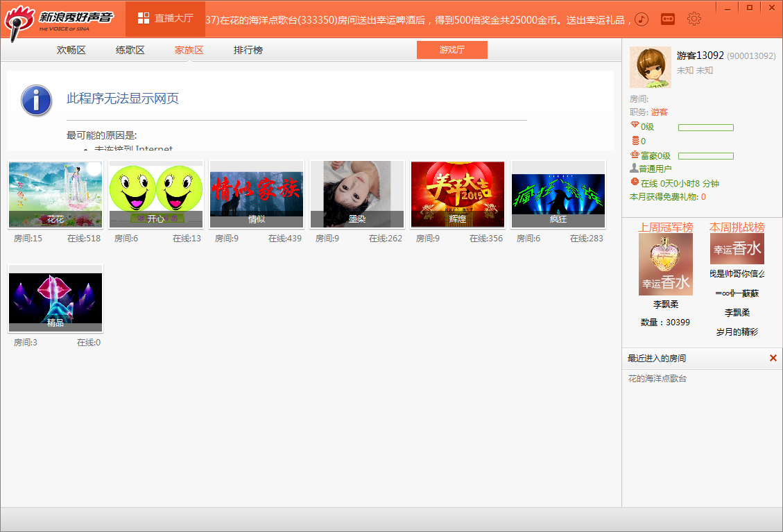Click 在线:262 under 墨染
783x532 pixels.
386,239
